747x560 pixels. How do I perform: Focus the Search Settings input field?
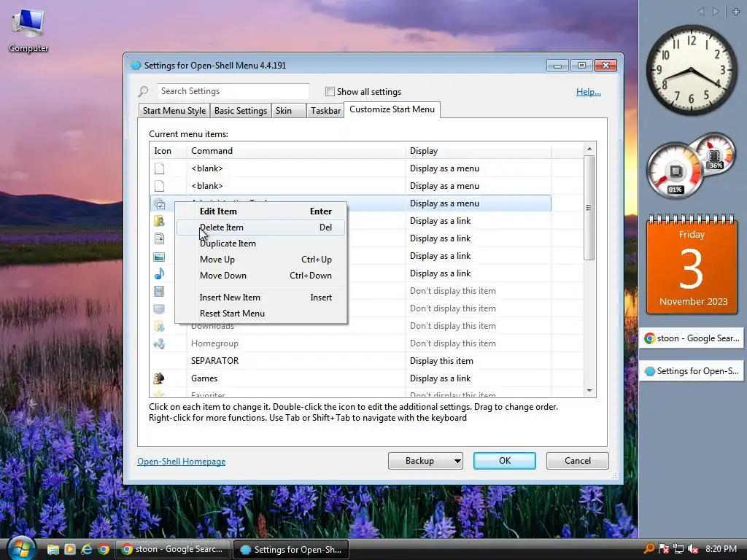(233, 91)
